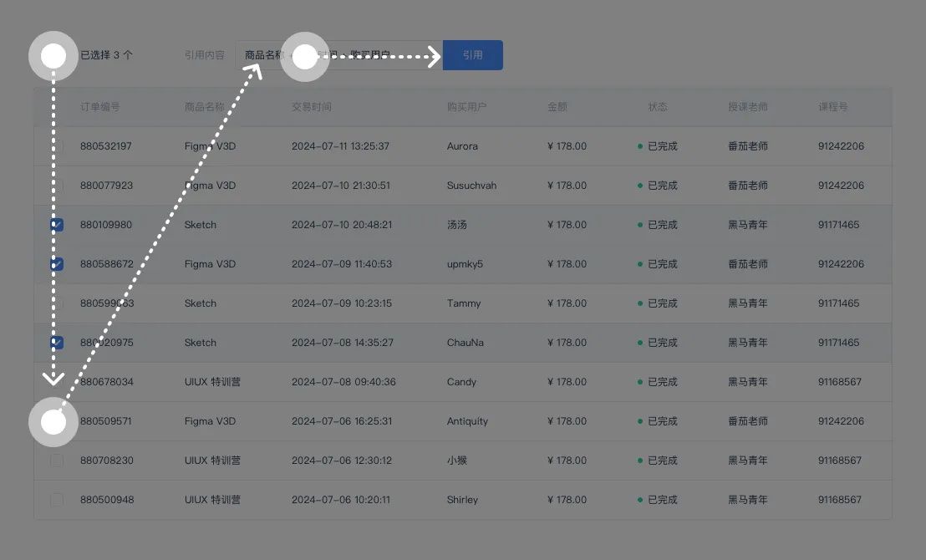The width and height of the screenshot is (926, 560).
Task: Select the 已选择 3 个 selection count label
Action: (x=106, y=55)
